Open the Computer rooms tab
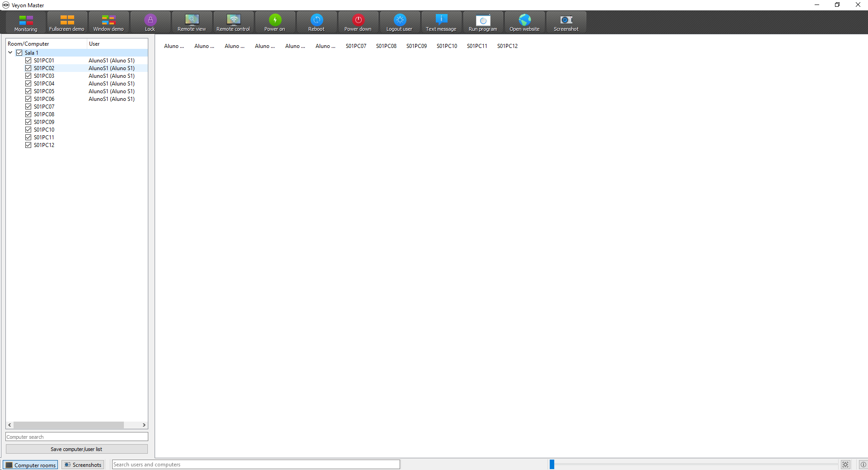 pos(30,465)
